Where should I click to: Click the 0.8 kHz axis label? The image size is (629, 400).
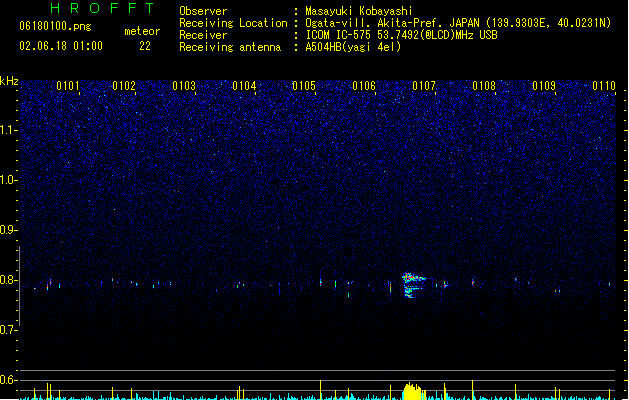click(8, 280)
